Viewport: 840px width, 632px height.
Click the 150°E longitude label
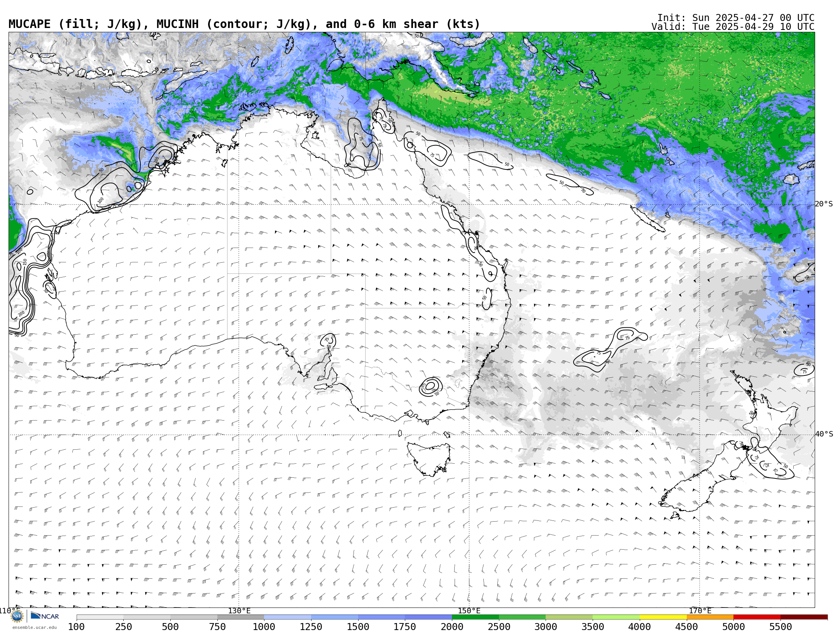(469, 611)
